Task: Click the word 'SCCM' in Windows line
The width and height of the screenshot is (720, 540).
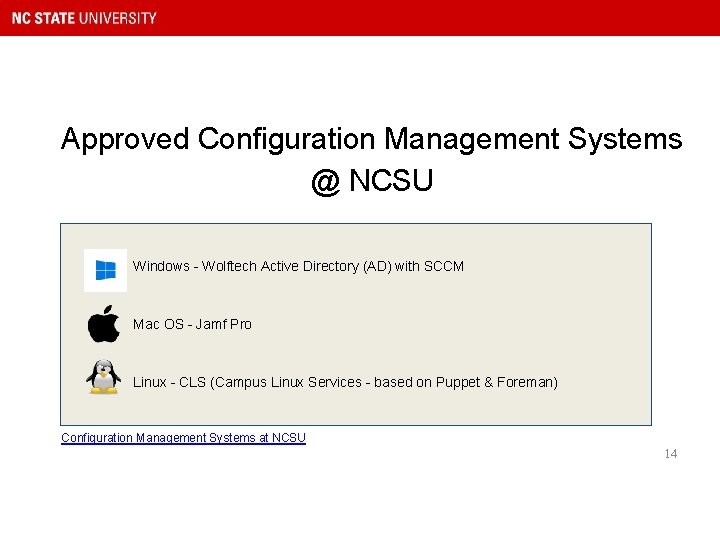Action: click(x=444, y=266)
